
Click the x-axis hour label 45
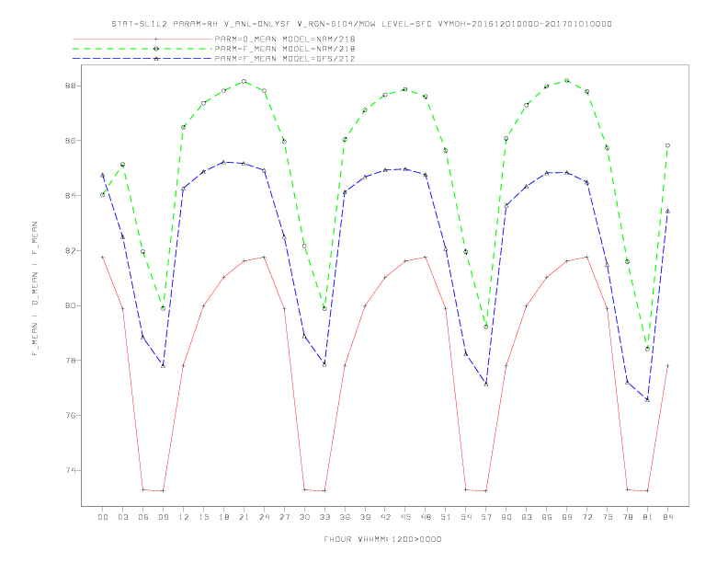[x=405, y=517]
